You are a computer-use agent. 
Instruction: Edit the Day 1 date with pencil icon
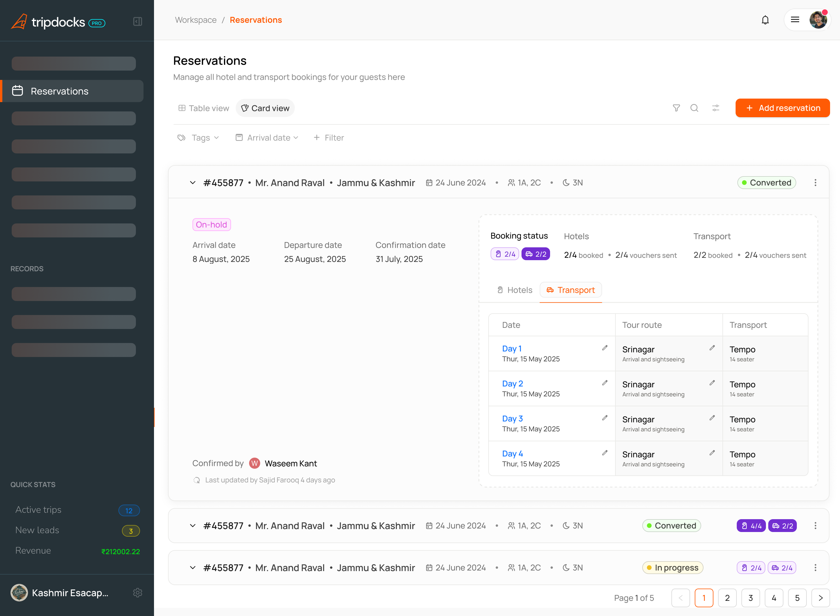coord(605,348)
